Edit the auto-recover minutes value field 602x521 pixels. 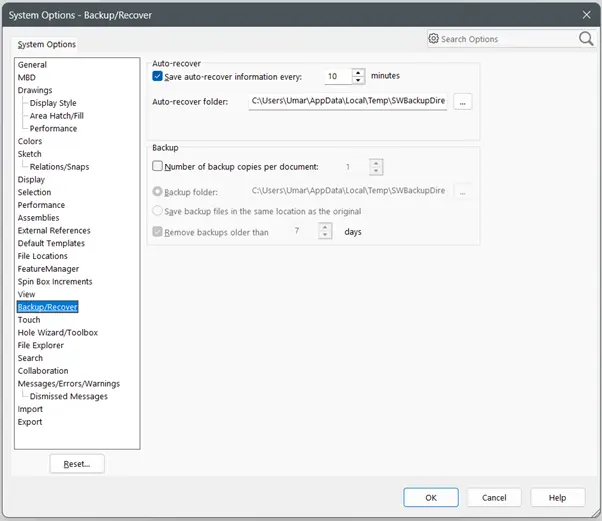point(338,76)
